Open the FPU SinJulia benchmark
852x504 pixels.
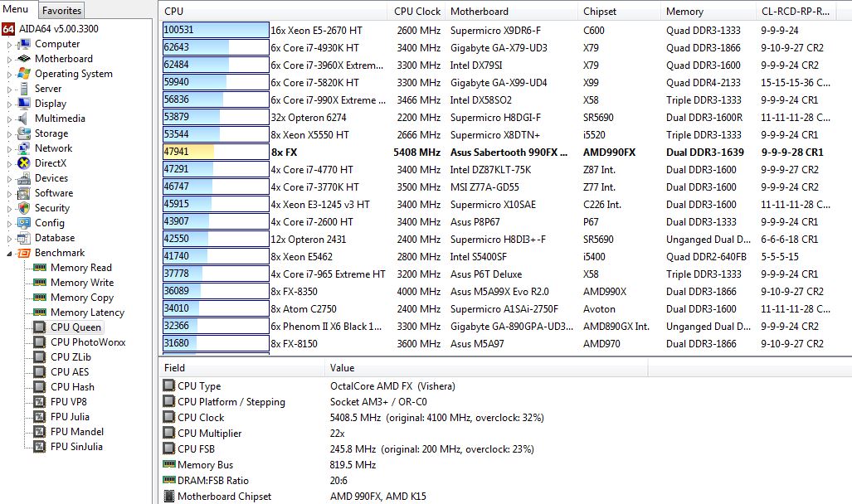pyautogui.click(x=76, y=447)
